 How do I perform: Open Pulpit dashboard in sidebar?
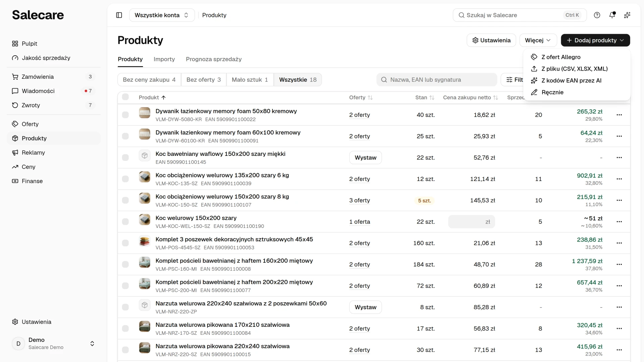pyautogui.click(x=54, y=44)
